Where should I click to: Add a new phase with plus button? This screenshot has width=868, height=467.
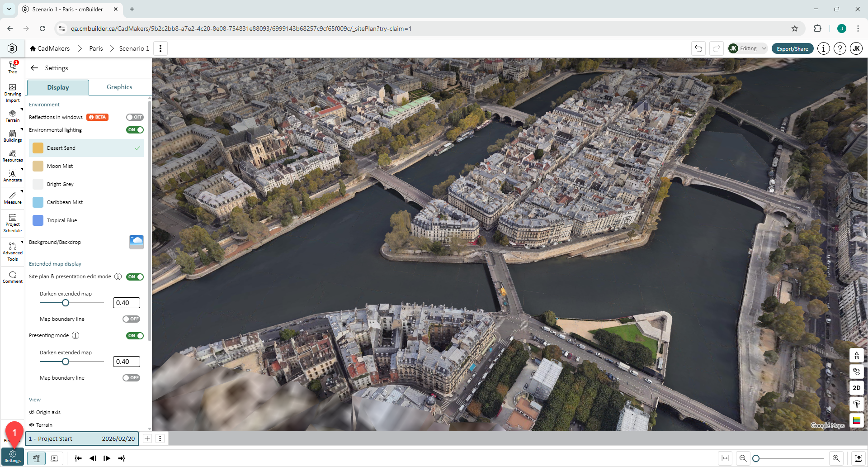[147, 438]
